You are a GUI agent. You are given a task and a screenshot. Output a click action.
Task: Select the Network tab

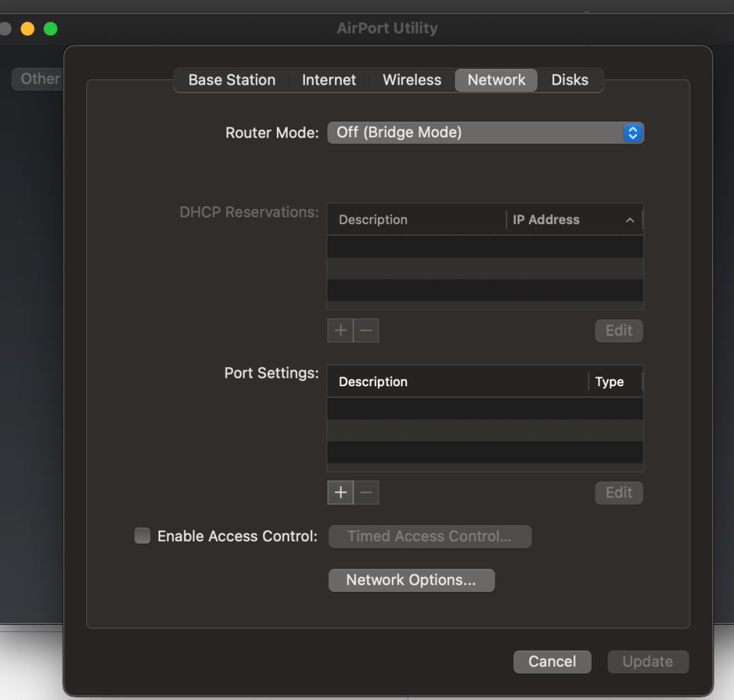click(496, 80)
